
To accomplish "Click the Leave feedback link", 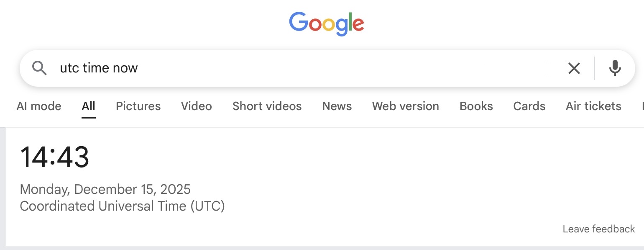I will point(598,229).
